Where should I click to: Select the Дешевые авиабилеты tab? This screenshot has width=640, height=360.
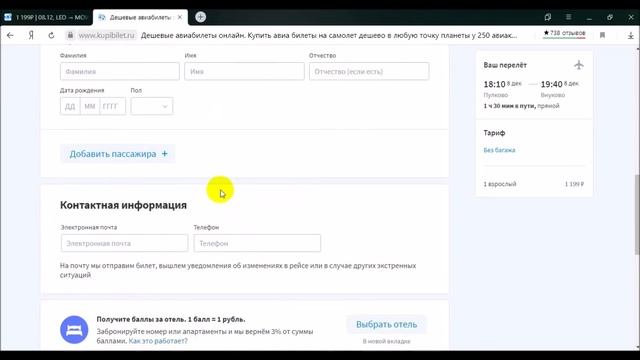coord(140,18)
